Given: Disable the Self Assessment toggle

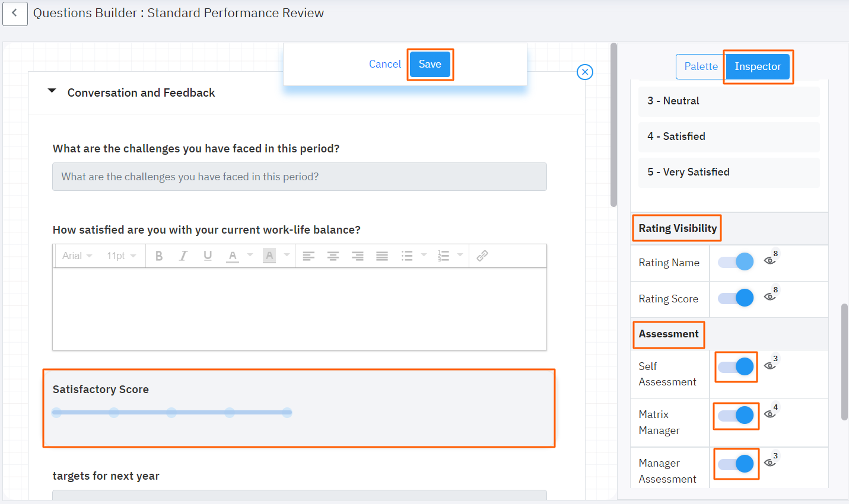Looking at the screenshot, I should [x=736, y=367].
